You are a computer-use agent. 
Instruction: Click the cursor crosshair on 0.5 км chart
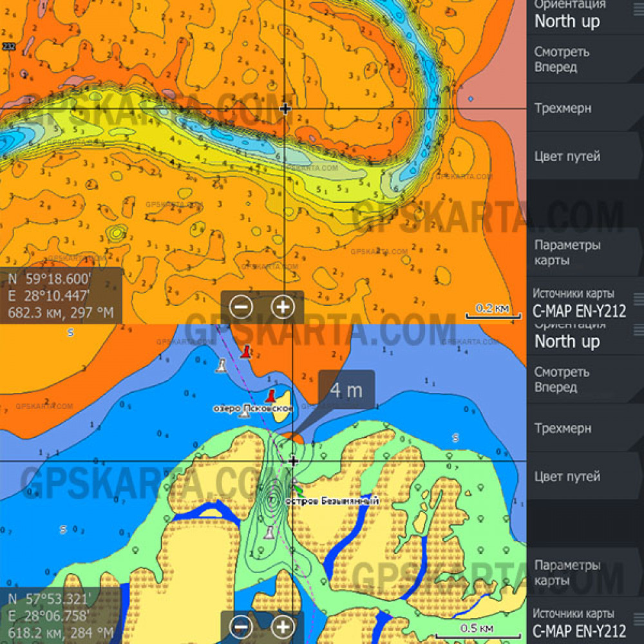pos(292,461)
